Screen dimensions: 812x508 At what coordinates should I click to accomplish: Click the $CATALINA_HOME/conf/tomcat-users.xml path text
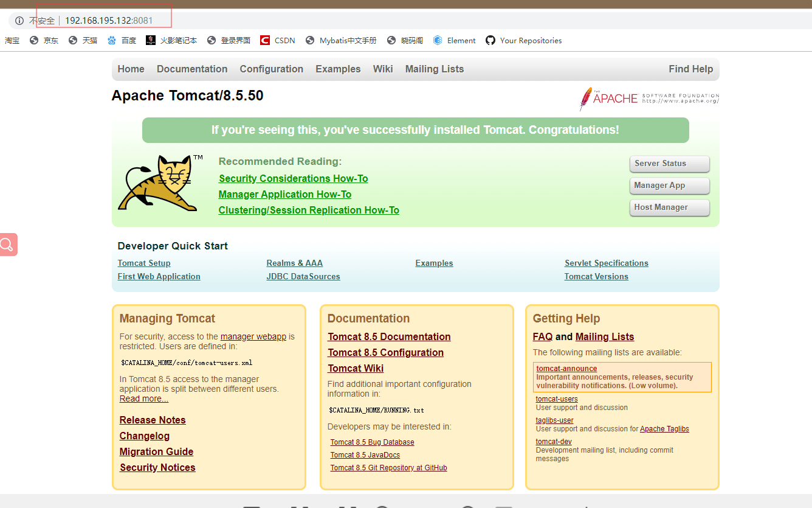point(187,363)
